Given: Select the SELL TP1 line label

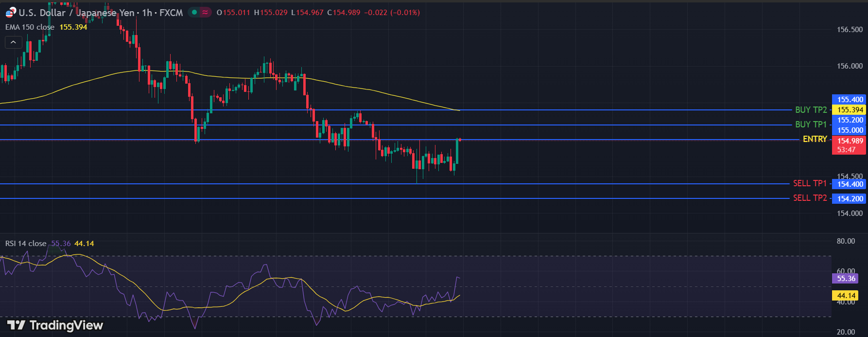Looking at the screenshot, I should pyautogui.click(x=810, y=183).
